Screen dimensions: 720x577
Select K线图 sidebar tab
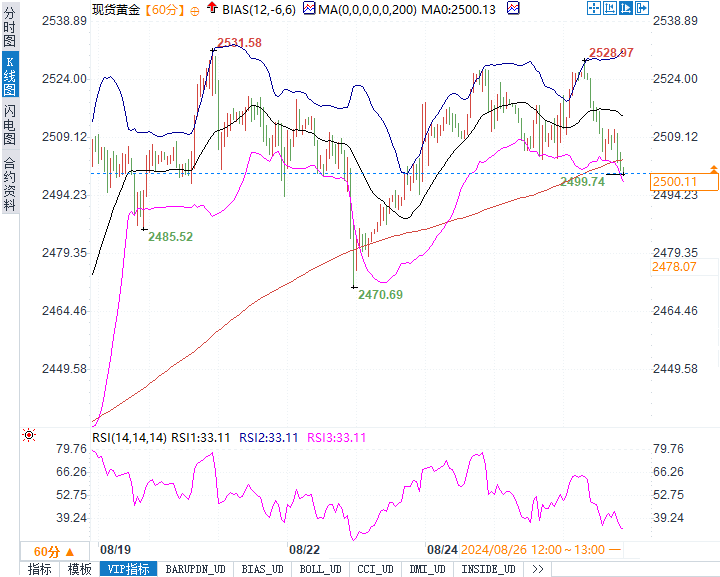pyautogui.click(x=10, y=74)
